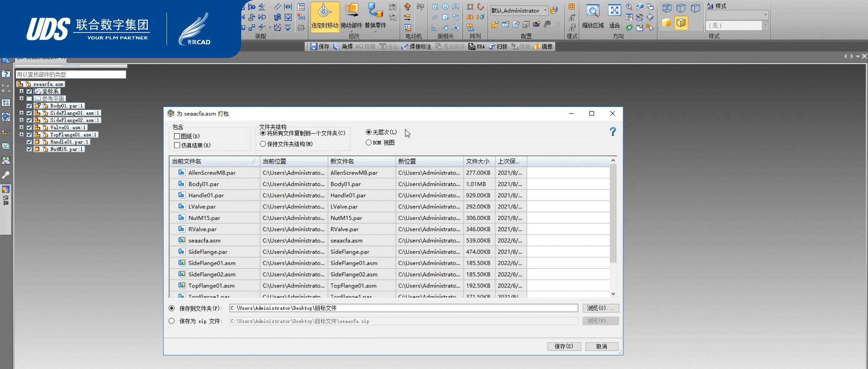Click the zoom magnifier icon in 方向 group

click(x=629, y=7)
